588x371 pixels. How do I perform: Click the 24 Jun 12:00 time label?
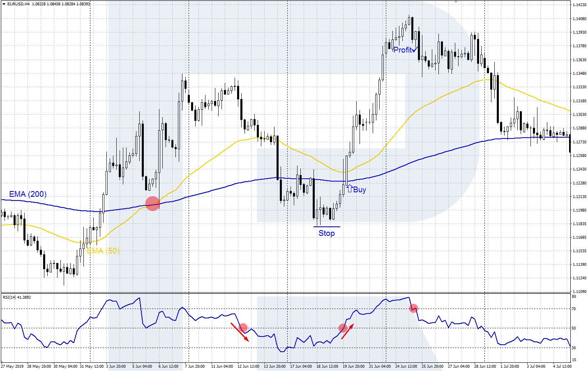pyautogui.click(x=406, y=366)
